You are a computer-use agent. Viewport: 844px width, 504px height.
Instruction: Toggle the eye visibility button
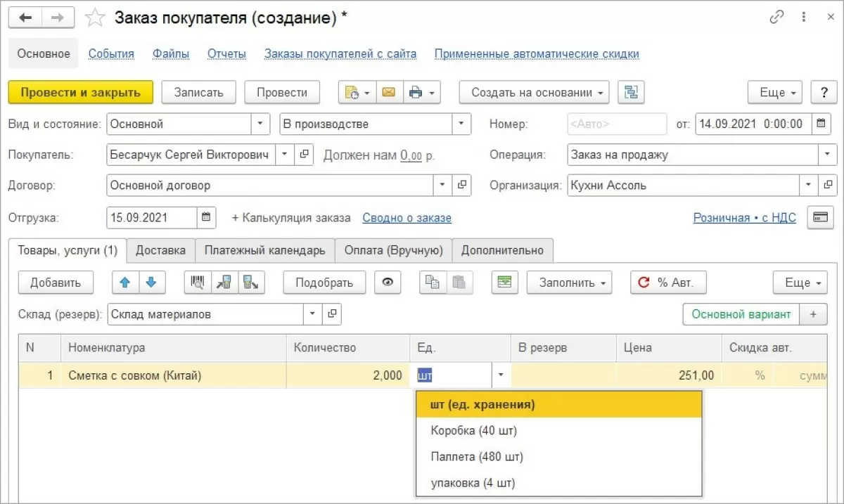(x=388, y=283)
